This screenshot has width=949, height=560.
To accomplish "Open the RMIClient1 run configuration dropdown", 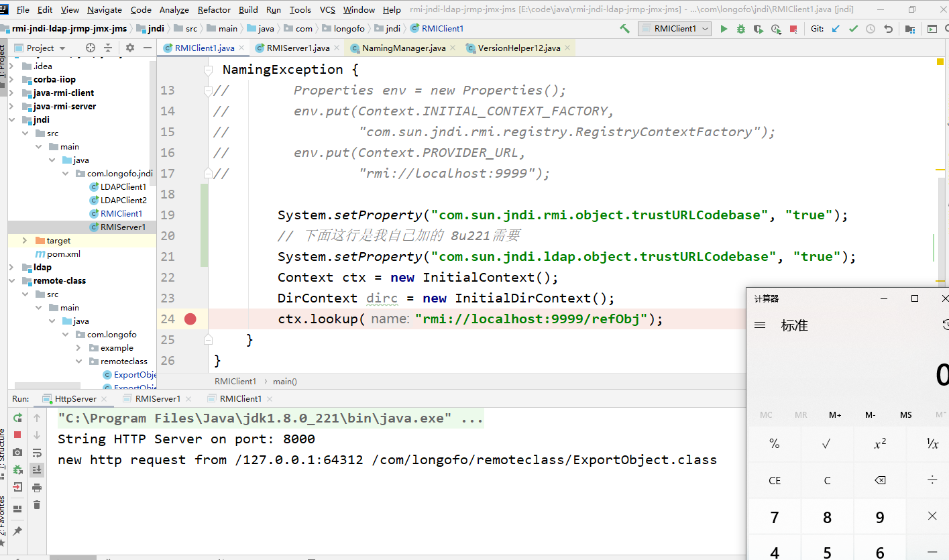I will click(x=674, y=29).
